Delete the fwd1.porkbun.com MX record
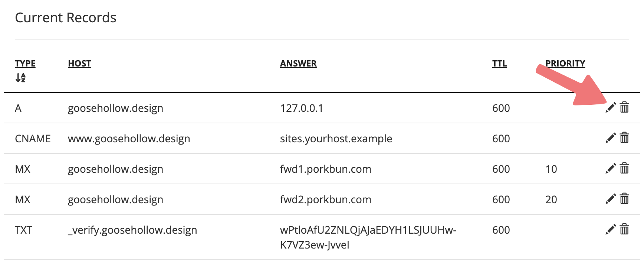Viewport: 644px width, 266px height. (625, 168)
